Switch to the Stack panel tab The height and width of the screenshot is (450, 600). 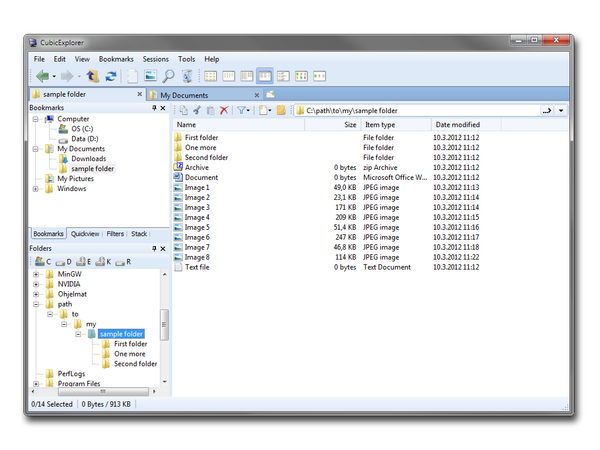tap(139, 234)
